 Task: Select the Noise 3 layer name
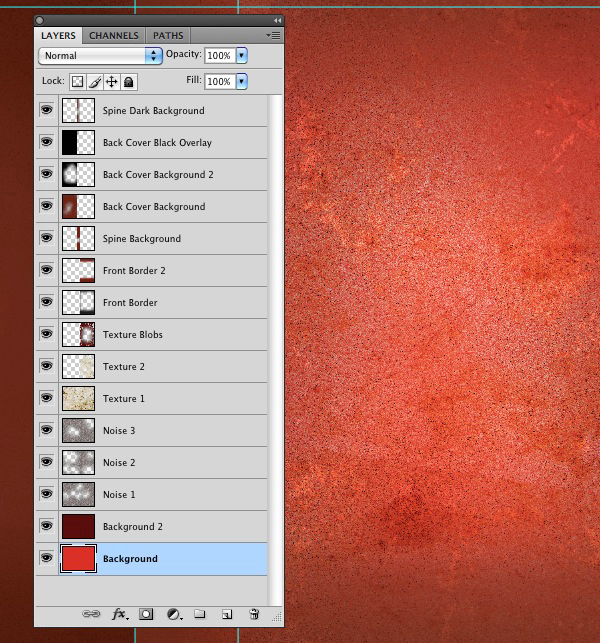click(119, 431)
